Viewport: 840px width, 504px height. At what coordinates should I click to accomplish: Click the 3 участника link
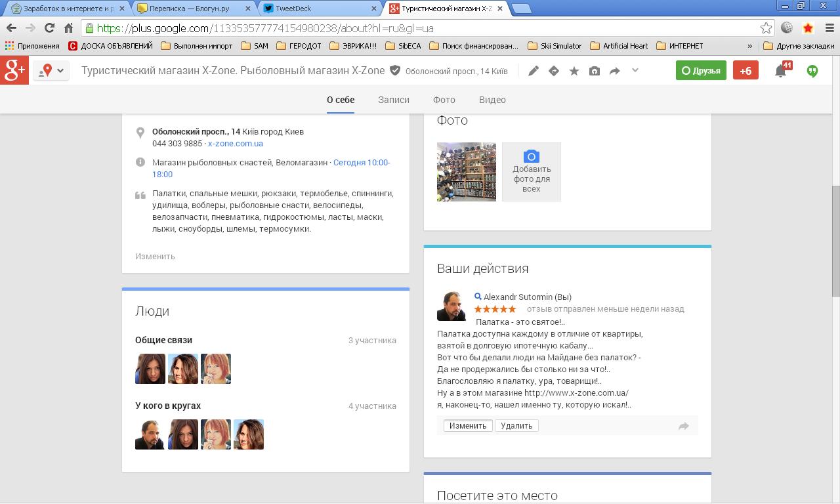pyautogui.click(x=372, y=340)
